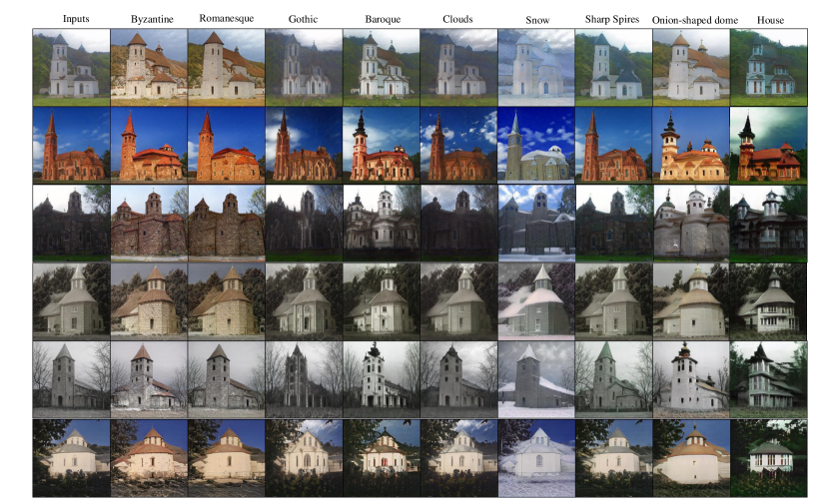Image resolution: width=829 pixels, height=504 pixels.
Task: Click the Byzantine column header label
Action: [148, 19]
